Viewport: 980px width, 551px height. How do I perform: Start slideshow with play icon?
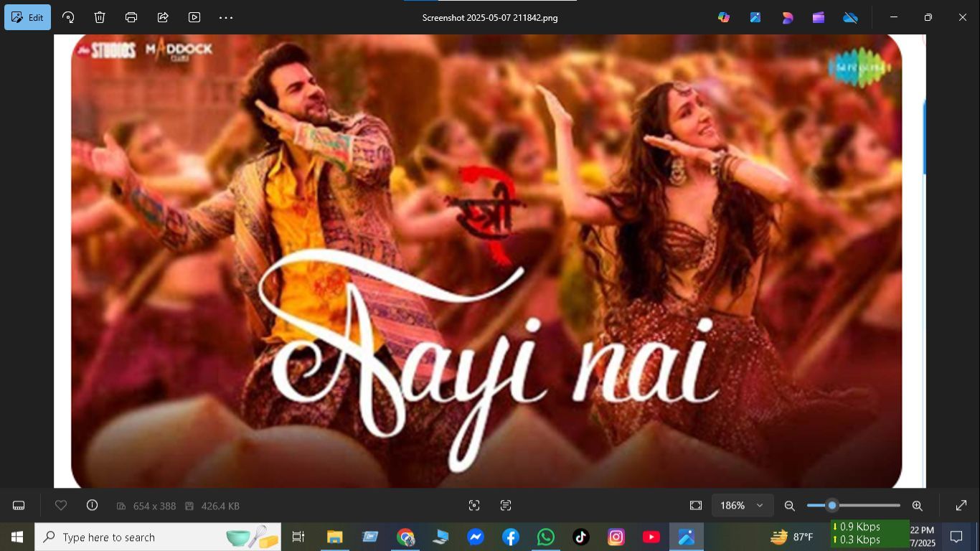pyautogui.click(x=194, y=17)
